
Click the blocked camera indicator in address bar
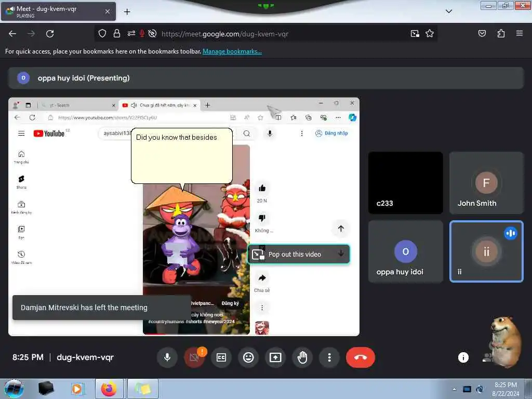click(152, 34)
